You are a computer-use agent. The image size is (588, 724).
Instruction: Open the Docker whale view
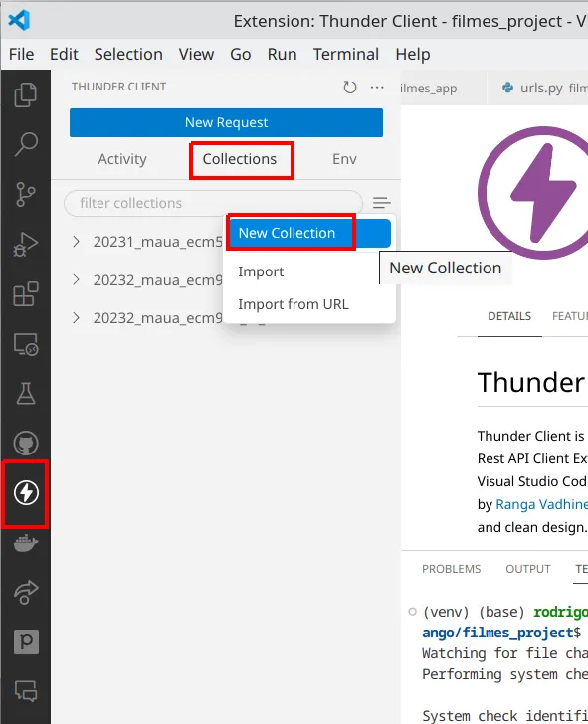[26, 543]
